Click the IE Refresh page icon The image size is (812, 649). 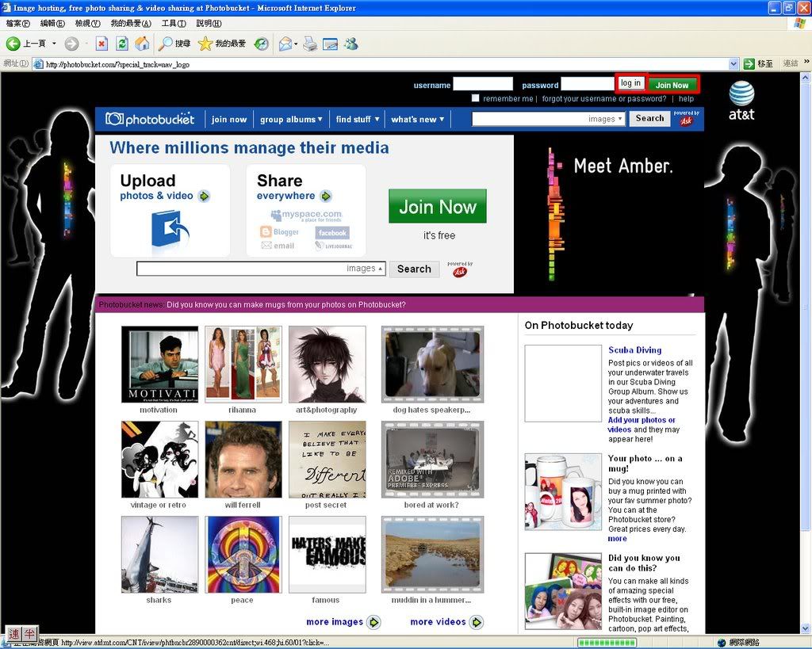tap(122, 44)
